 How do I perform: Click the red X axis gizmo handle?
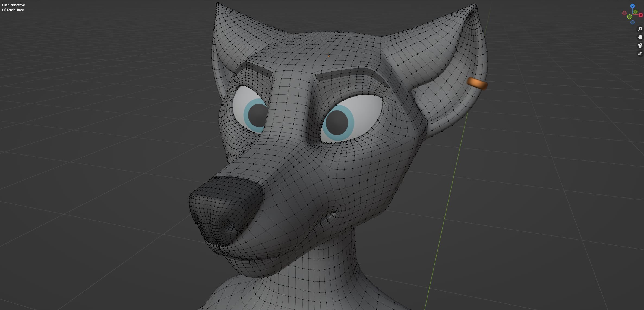[641, 15]
